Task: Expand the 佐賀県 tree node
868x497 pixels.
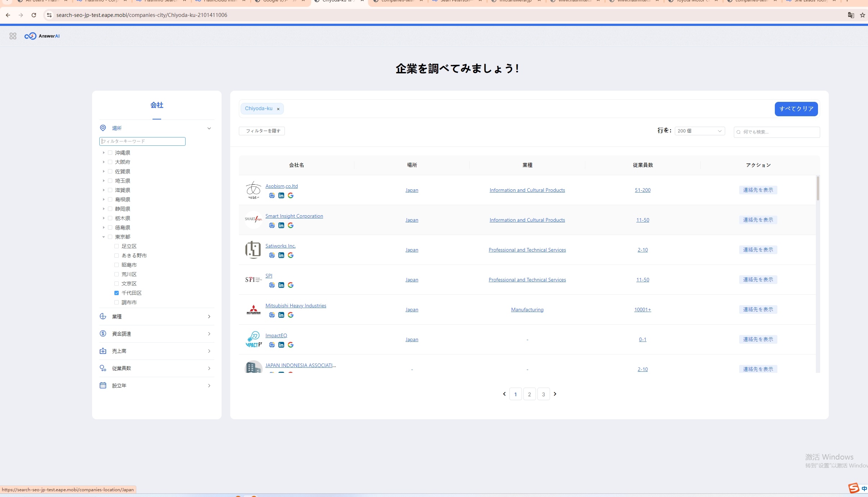Action: pos(104,171)
